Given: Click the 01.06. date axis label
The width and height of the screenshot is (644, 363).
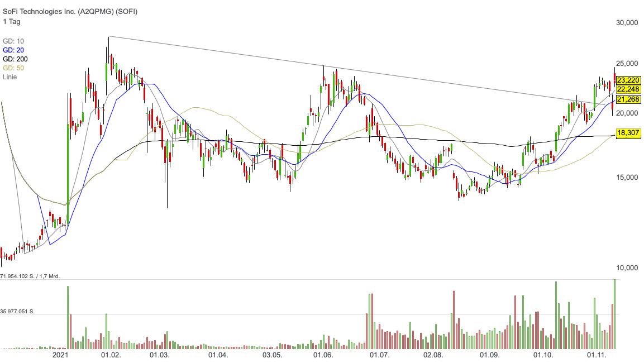Looking at the screenshot, I should tap(323, 355).
